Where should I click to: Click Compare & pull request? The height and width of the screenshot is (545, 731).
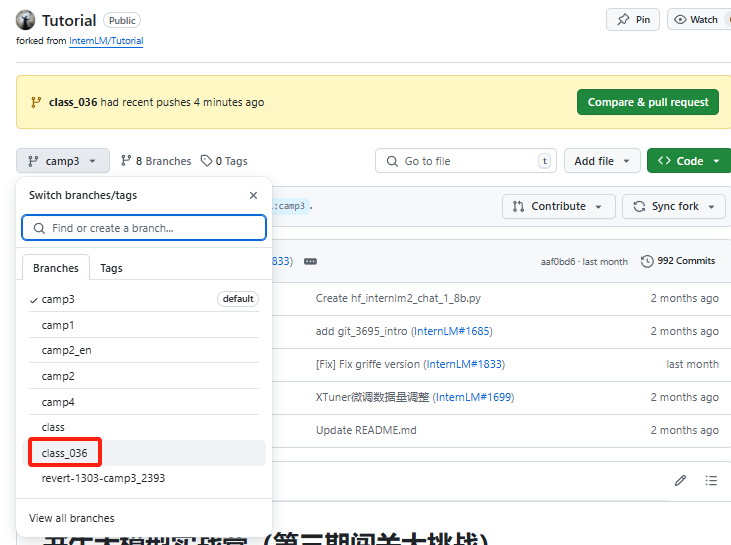tap(648, 102)
